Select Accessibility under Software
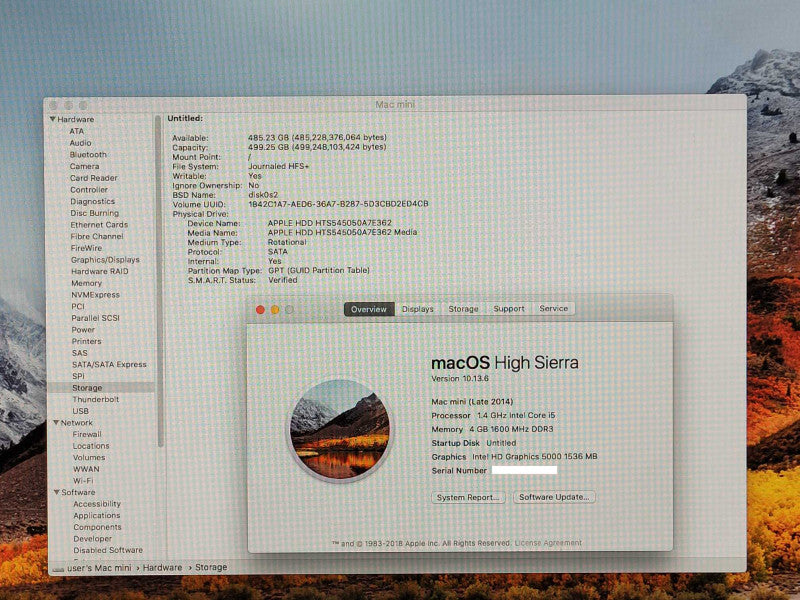 click(x=97, y=504)
